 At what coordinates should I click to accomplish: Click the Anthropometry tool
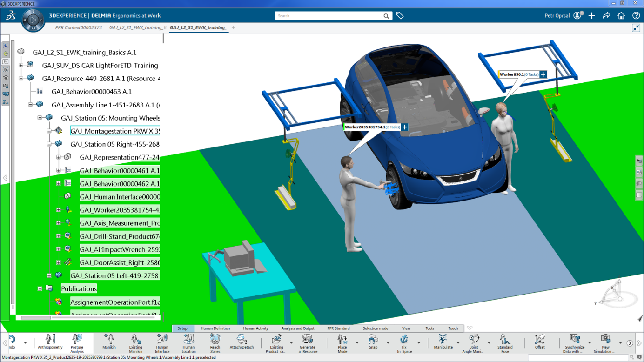50,342
